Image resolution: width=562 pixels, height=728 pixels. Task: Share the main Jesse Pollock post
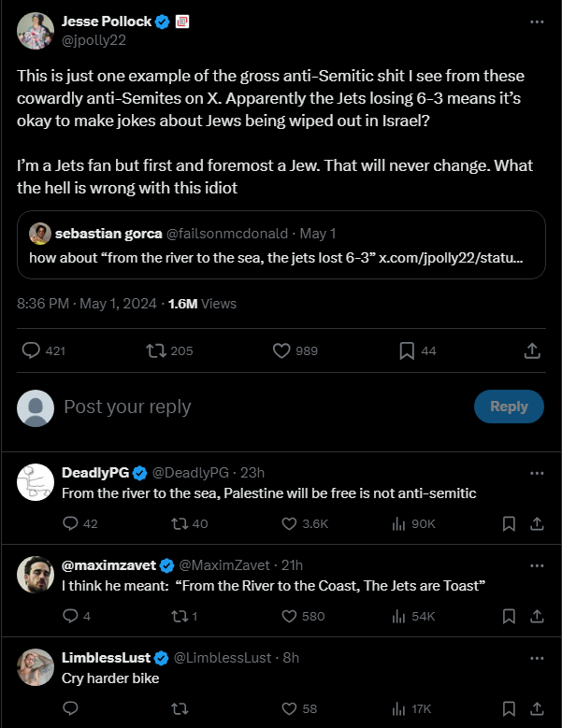click(531, 350)
